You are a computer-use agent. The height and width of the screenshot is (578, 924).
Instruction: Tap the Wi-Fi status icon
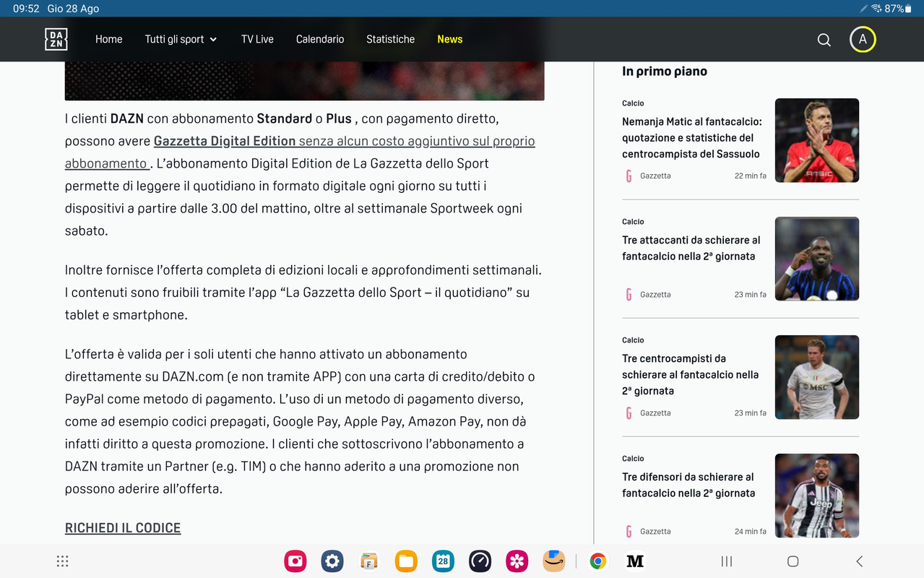(876, 9)
